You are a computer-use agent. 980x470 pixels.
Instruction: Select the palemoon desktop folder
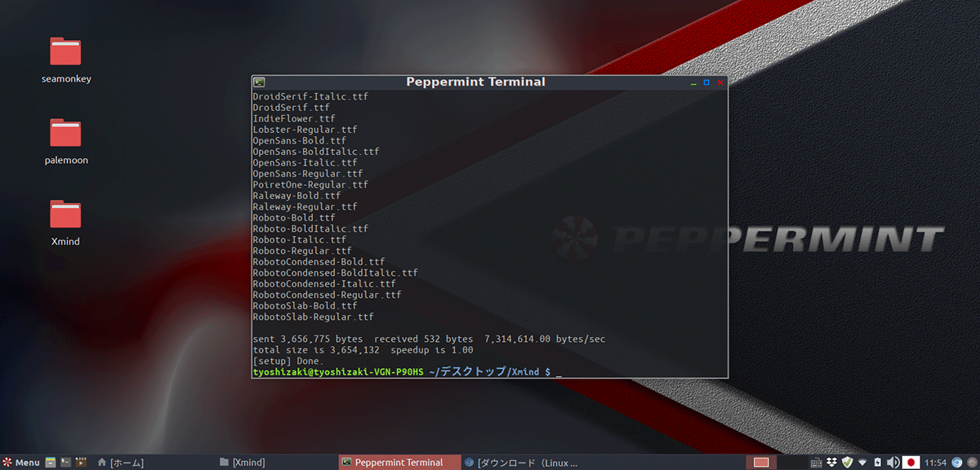pyautogui.click(x=65, y=133)
